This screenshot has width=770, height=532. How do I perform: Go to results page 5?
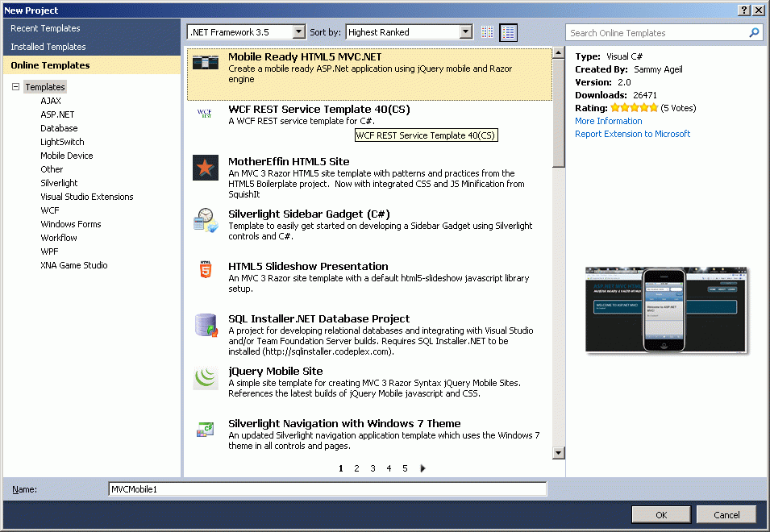(x=405, y=468)
